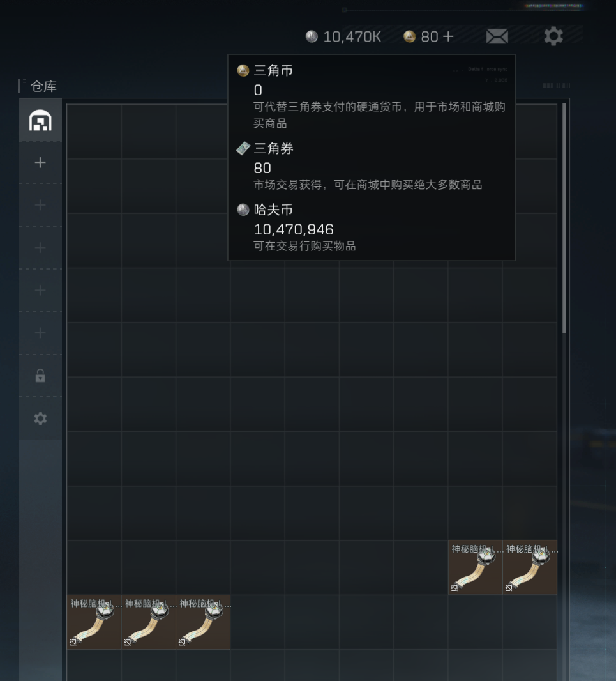Click the 三角券 ticket icon in tooltip

[243, 148]
